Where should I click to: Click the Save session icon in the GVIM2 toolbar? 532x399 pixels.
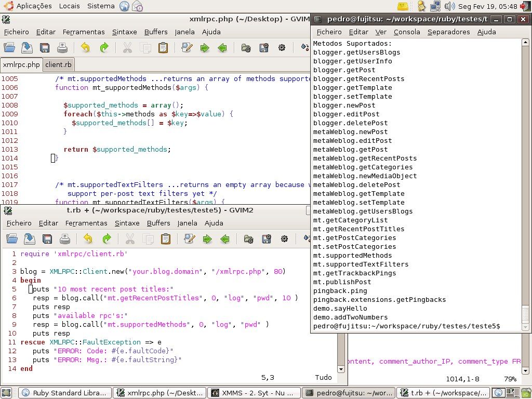[x=267, y=239]
